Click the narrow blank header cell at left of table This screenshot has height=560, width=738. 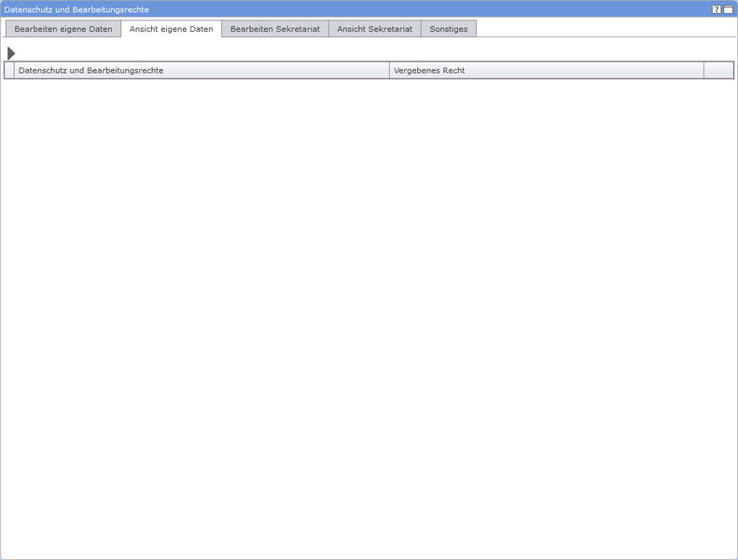[9, 71]
